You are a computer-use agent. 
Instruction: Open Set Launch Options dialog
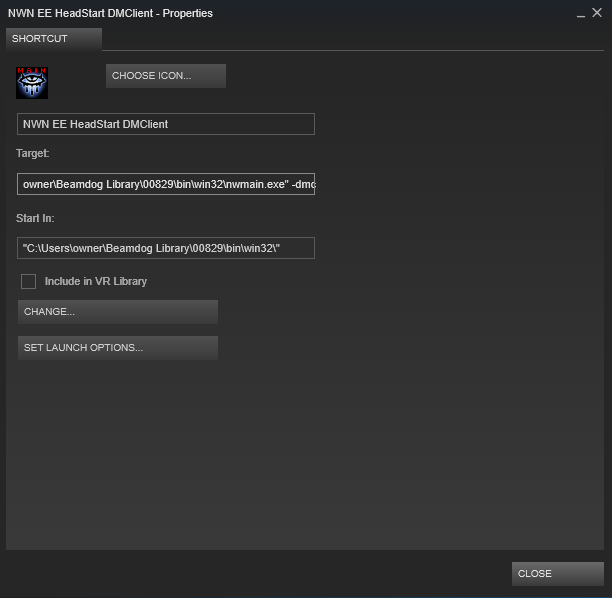(x=118, y=348)
